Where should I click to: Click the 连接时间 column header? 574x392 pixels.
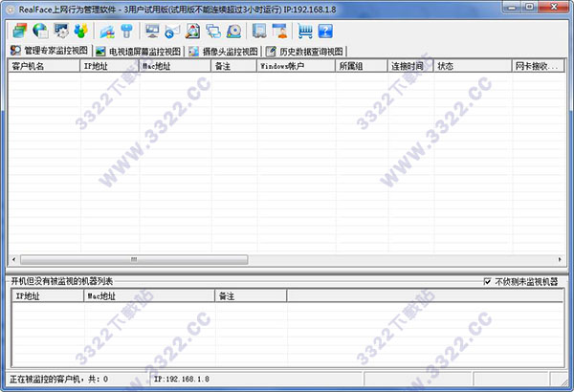click(x=410, y=66)
